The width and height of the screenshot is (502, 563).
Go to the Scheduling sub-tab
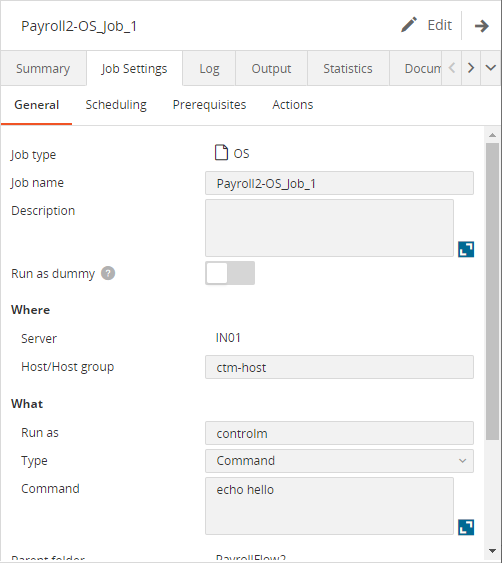pyautogui.click(x=116, y=105)
